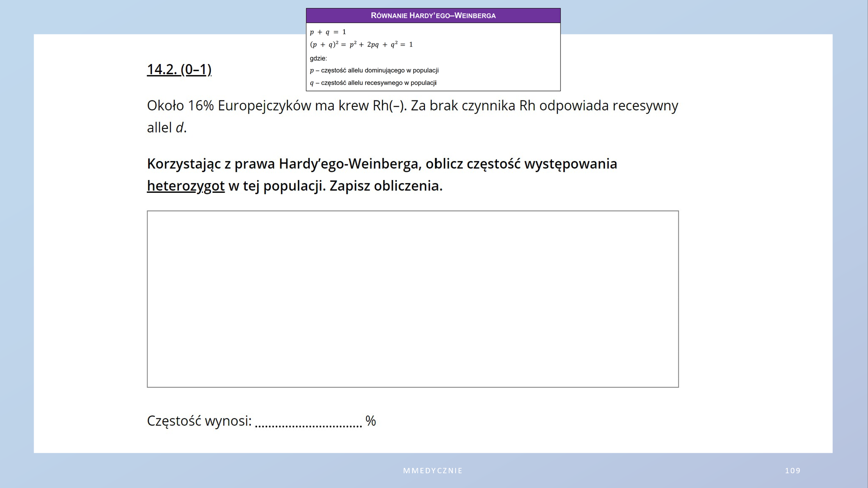Click the word gdzie: in the formula box
The height and width of the screenshot is (488, 868).
(318, 58)
